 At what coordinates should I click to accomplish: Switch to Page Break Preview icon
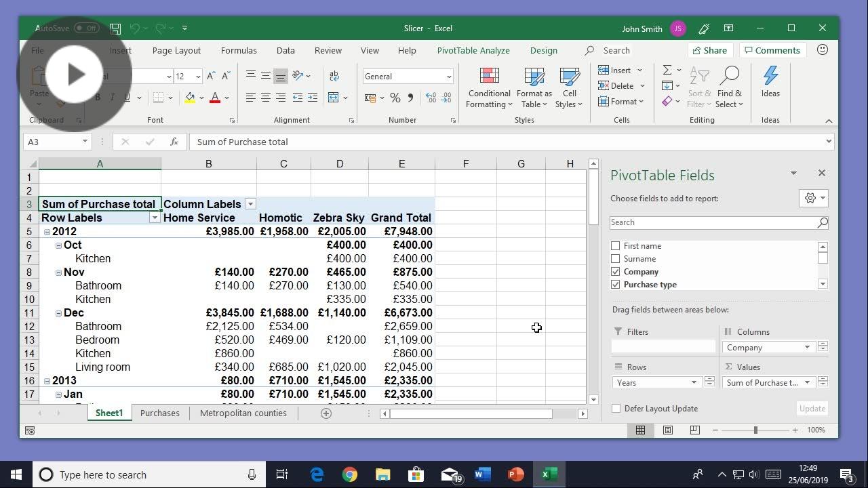pos(694,430)
